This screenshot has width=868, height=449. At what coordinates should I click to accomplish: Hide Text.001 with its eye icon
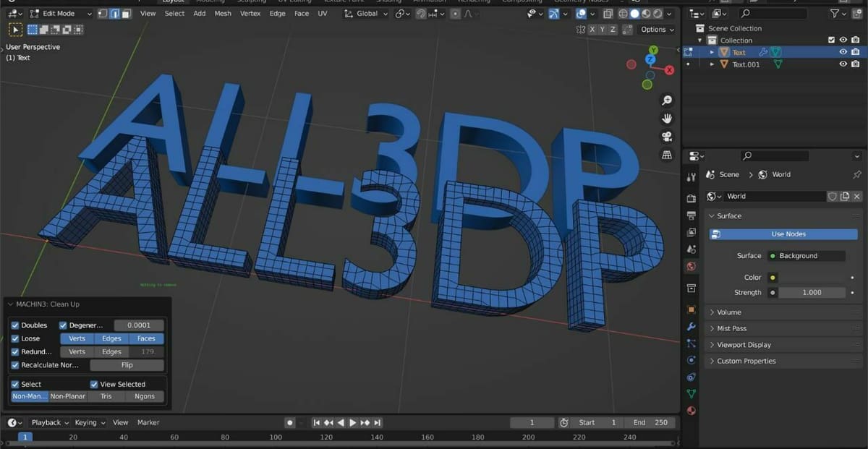point(843,64)
